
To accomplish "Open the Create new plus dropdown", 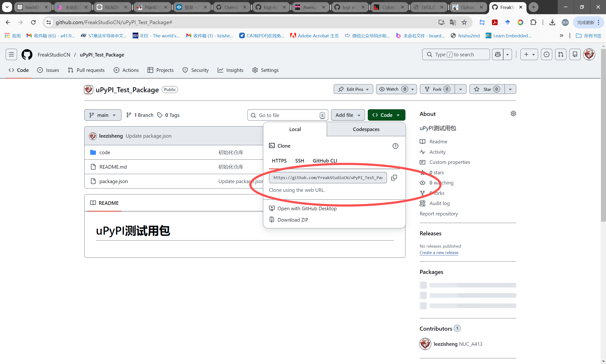I will 529,54.
